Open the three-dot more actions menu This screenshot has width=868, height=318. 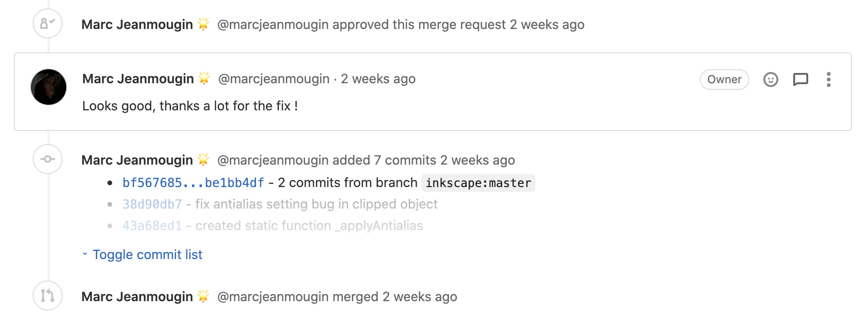click(x=828, y=79)
